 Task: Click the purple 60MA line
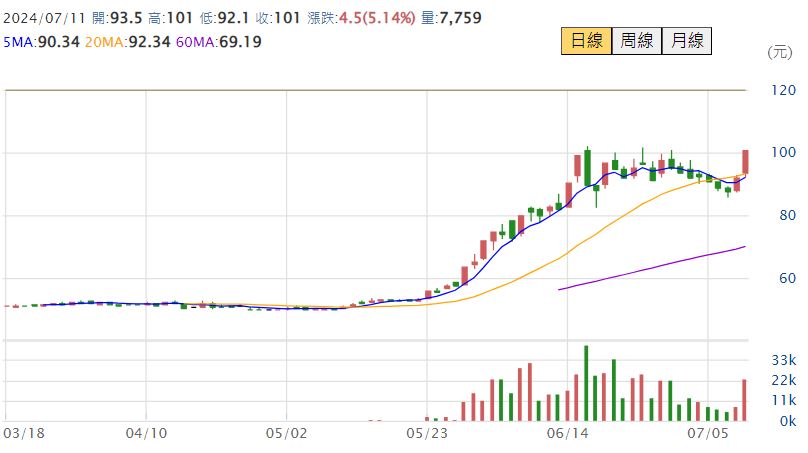[x=652, y=267]
